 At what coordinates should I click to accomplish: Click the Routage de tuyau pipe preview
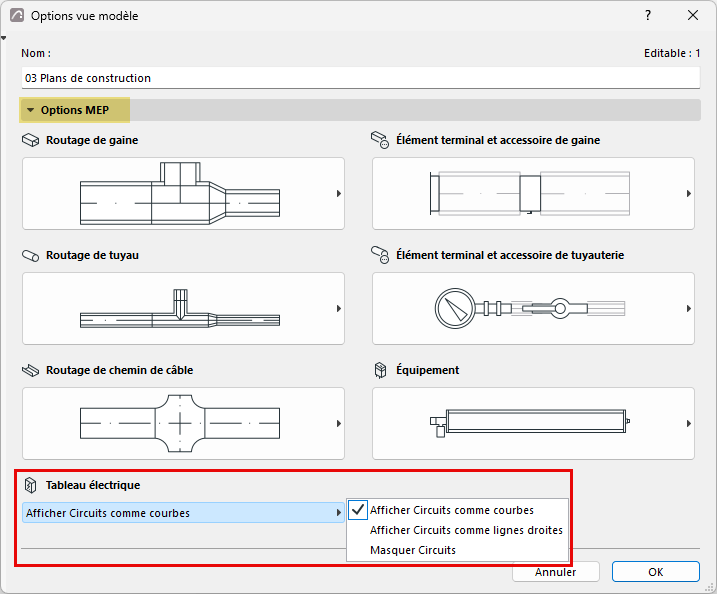180,309
